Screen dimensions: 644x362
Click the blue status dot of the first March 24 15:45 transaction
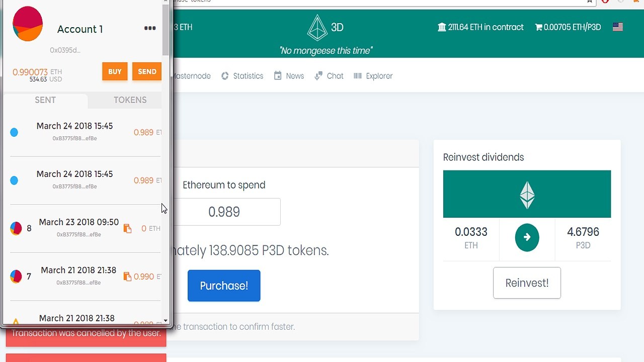coord(14,132)
